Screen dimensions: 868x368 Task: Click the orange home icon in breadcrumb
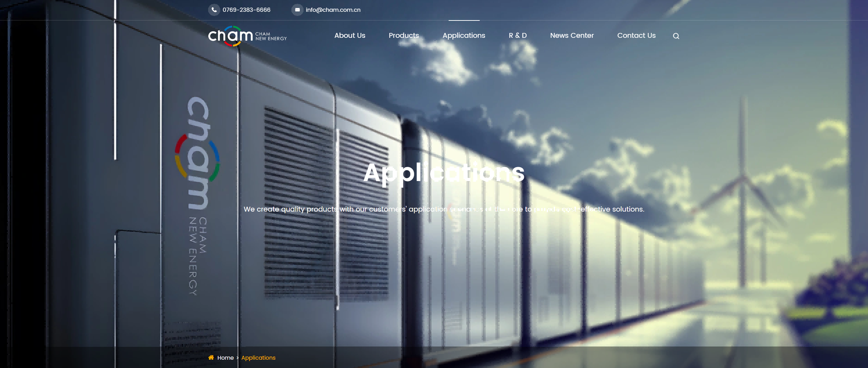click(x=211, y=358)
